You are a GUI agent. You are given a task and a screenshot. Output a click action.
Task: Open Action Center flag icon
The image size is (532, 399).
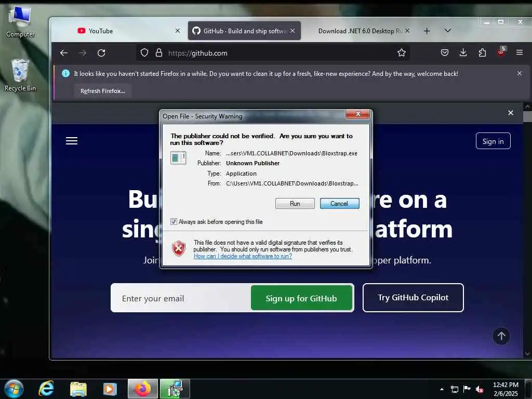pos(467,389)
